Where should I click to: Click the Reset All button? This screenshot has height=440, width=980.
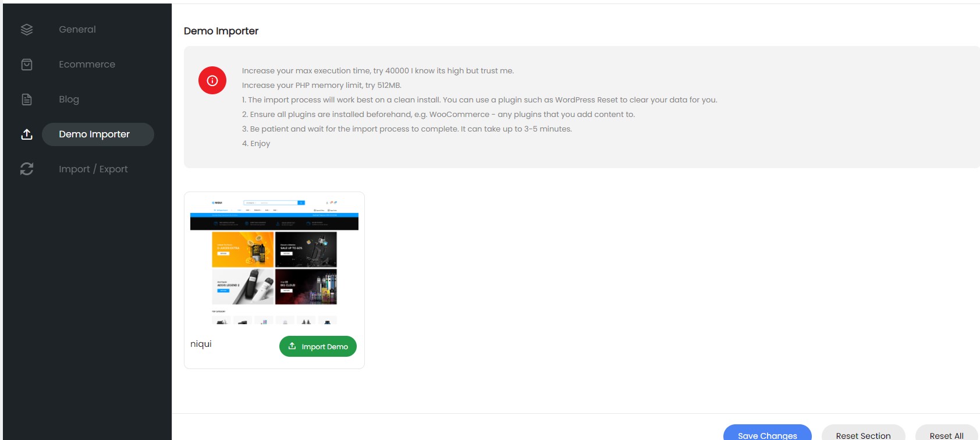[x=946, y=435]
